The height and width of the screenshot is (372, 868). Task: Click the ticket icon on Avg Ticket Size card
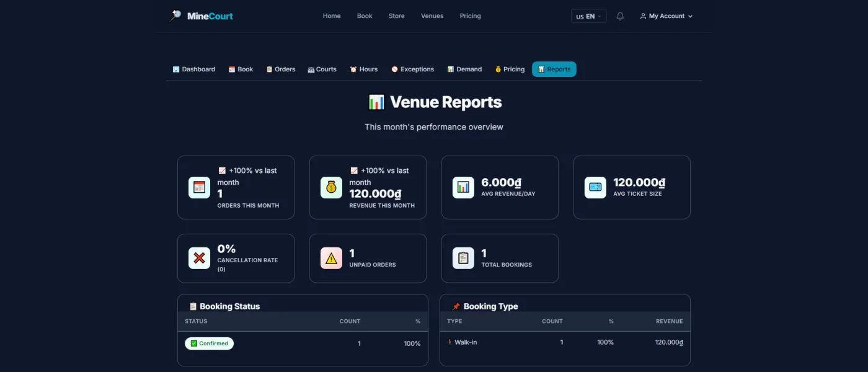[x=595, y=187]
